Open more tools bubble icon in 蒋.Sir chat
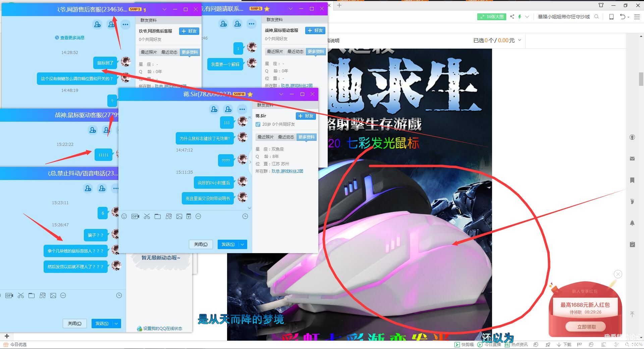Image resolution: width=644 pixels, height=349 pixels. click(x=198, y=217)
